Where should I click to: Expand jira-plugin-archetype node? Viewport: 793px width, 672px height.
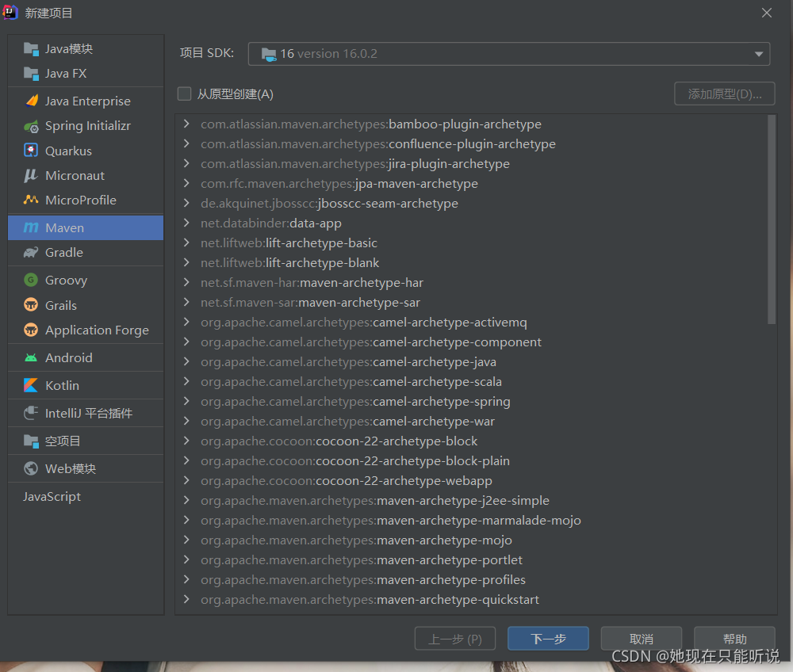(186, 163)
